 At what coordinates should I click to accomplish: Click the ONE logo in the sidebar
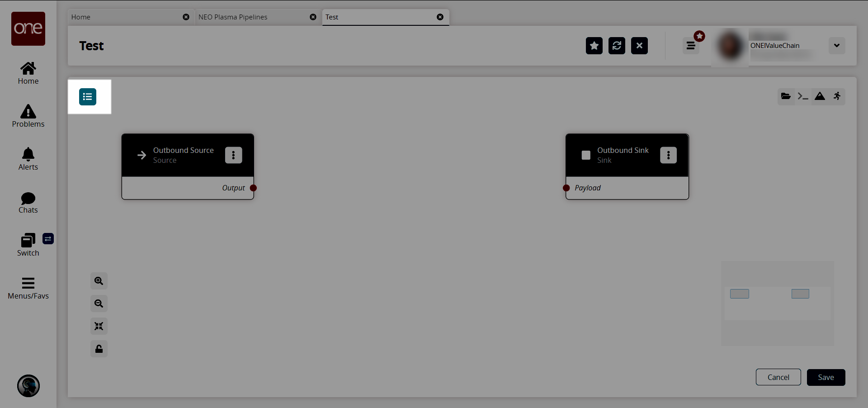click(x=28, y=28)
